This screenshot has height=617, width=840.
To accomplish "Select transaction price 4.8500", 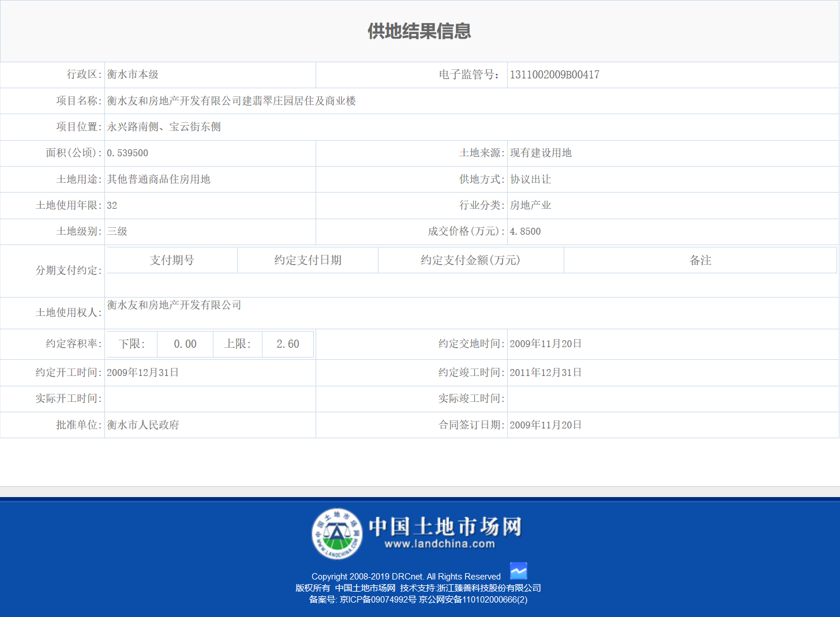I will (525, 231).
